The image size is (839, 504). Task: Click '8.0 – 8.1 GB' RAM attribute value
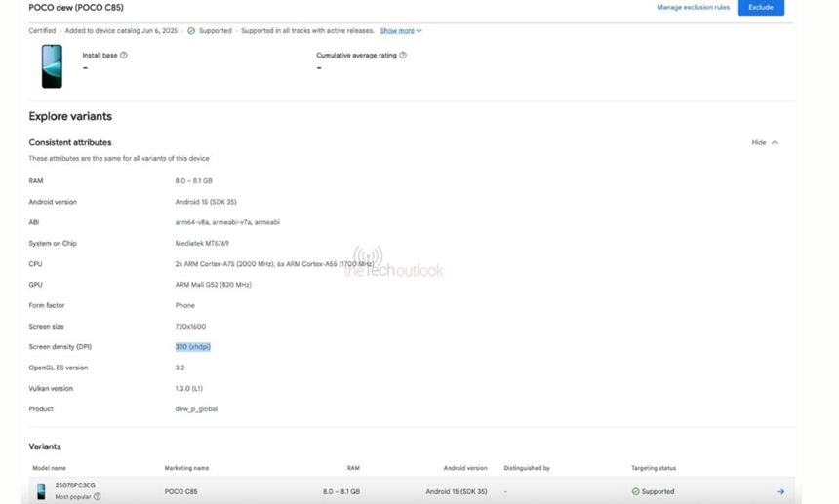tap(194, 181)
